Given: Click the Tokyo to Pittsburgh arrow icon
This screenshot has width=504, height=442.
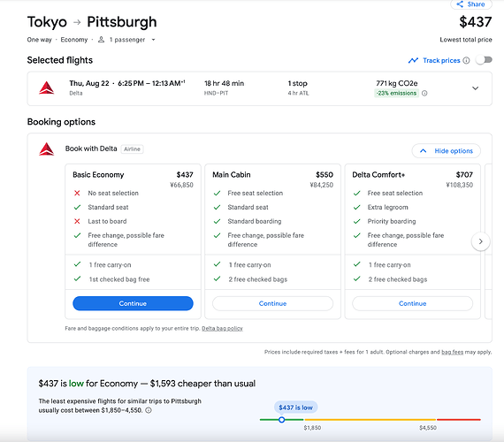Looking at the screenshot, I should 77,22.
